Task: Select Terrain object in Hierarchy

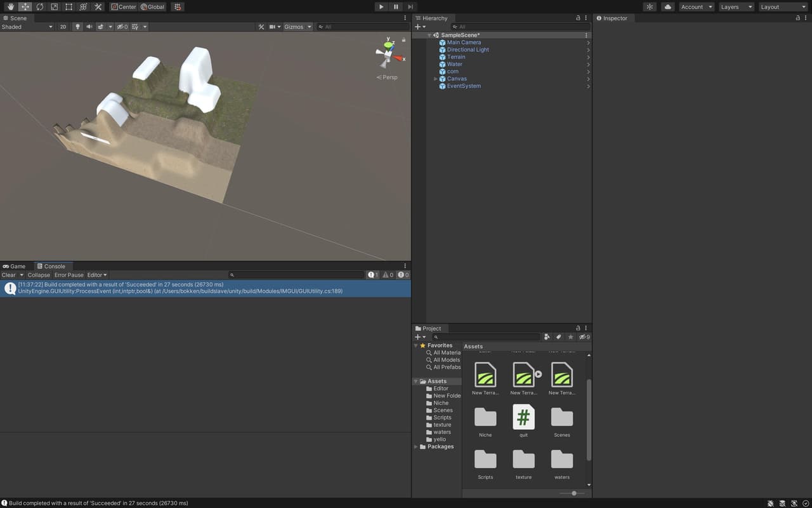Action: tap(456, 57)
